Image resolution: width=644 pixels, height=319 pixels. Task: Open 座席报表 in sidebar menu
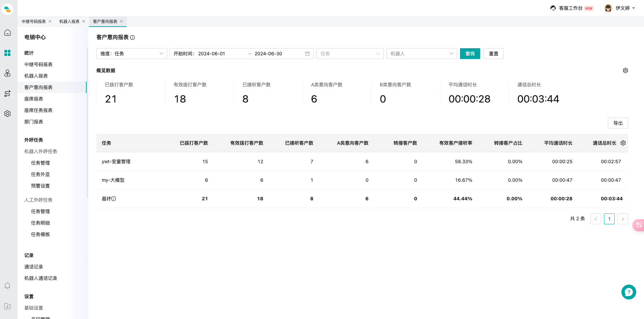34,99
